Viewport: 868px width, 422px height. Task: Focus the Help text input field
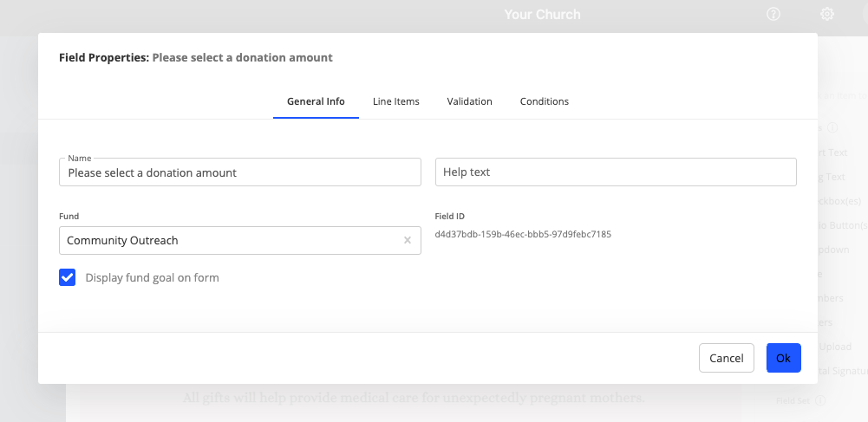(x=615, y=172)
